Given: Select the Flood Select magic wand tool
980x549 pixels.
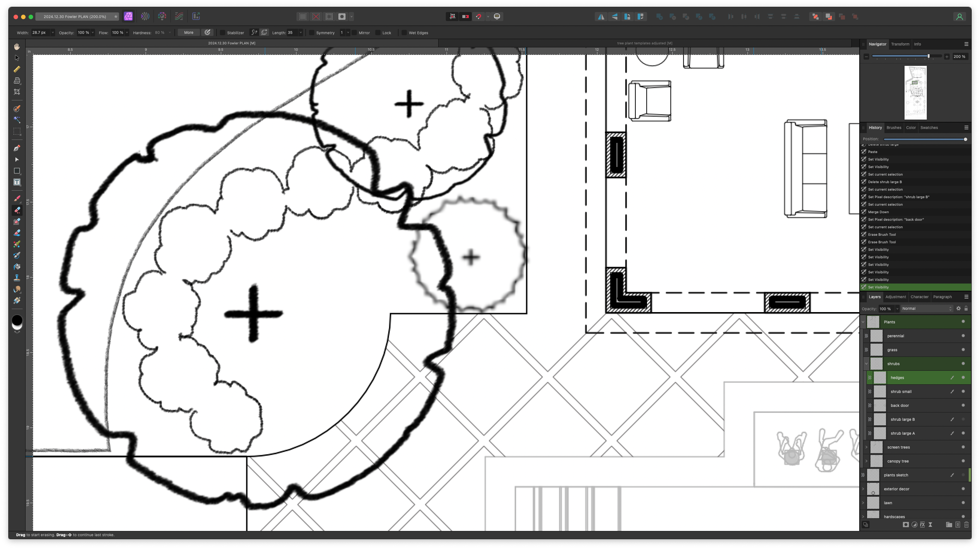Looking at the screenshot, I should click(17, 120).
